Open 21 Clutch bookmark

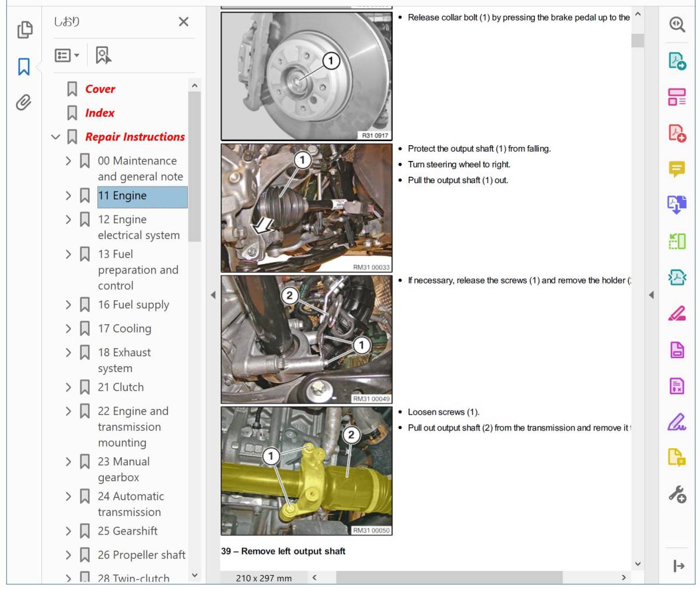121,387
